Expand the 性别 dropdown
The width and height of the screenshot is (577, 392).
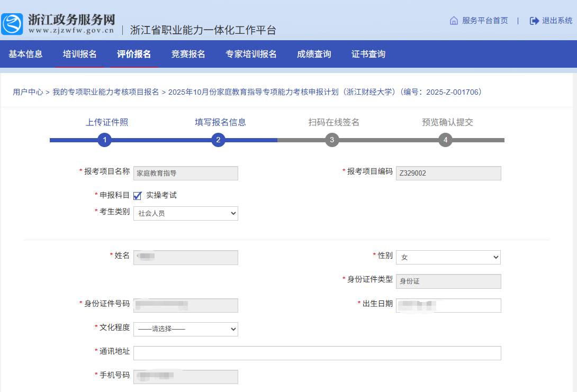tap(448, 257)
